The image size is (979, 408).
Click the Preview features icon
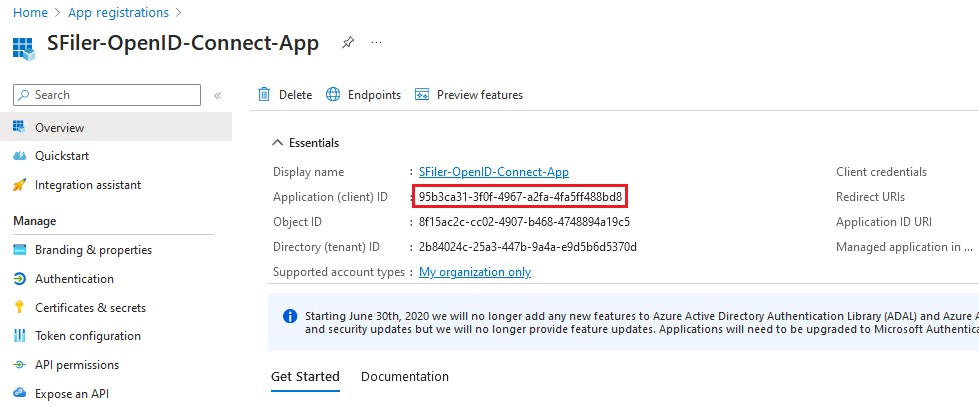point(422,94)
